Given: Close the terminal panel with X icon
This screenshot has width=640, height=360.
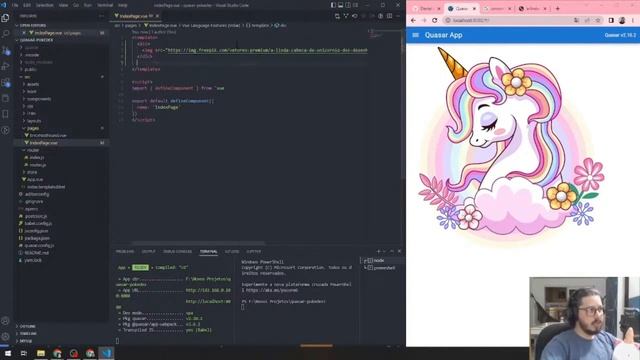Looking at the screenshot, I should tap(399, 251).
